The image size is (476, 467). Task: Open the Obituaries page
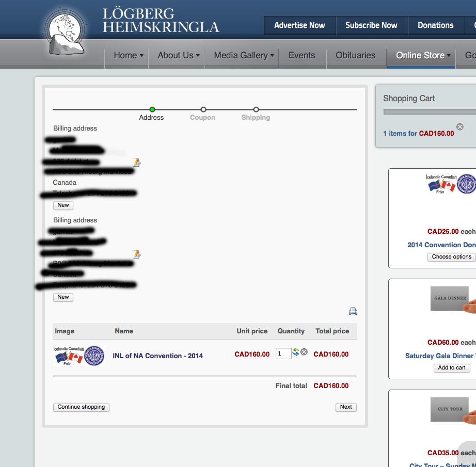point(356,56)
